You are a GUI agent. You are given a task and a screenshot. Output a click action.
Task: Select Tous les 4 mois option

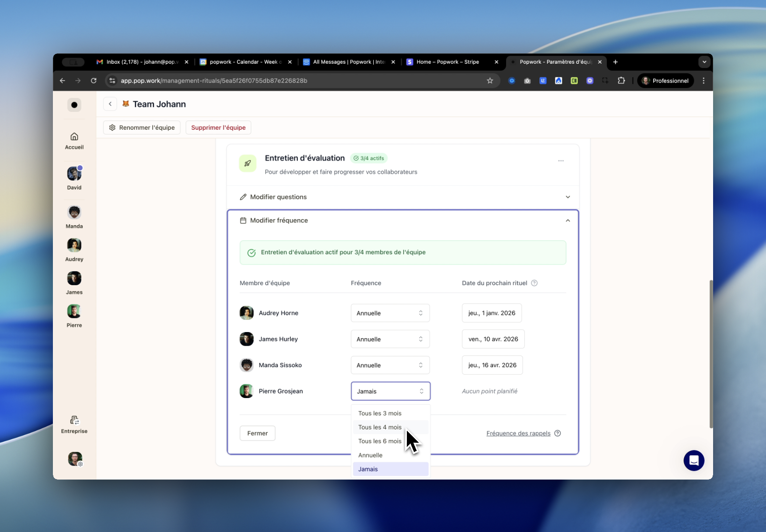coord(390,427)
